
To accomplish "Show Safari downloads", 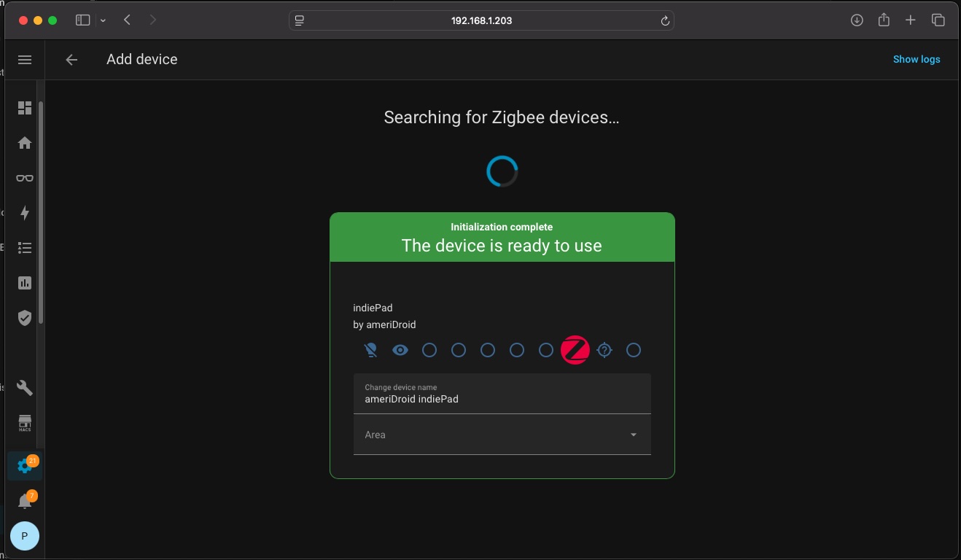I will click(x=857, y=20).
